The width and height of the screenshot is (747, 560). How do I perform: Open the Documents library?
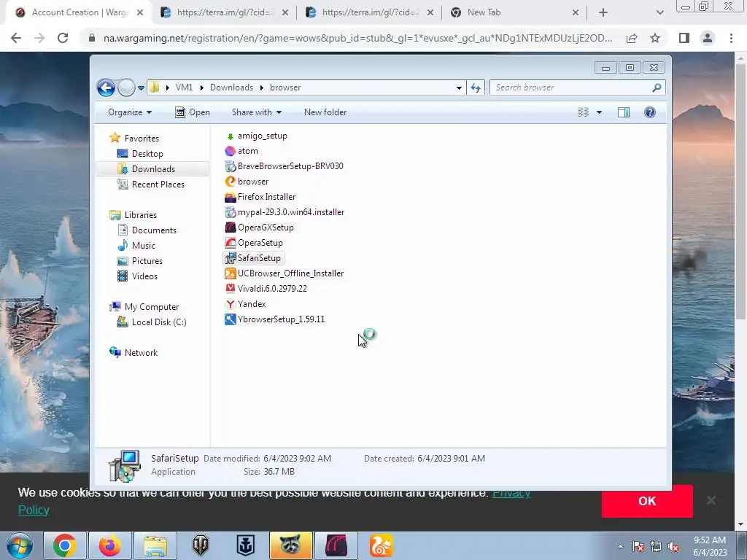point(154,230)
